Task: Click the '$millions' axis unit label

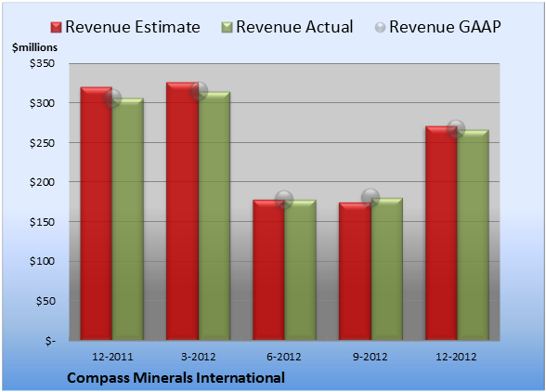Action: point(35,47)
